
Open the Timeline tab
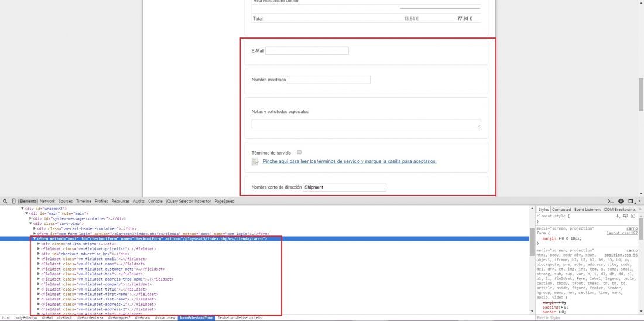pyautogui.click(x=83, y=202)
